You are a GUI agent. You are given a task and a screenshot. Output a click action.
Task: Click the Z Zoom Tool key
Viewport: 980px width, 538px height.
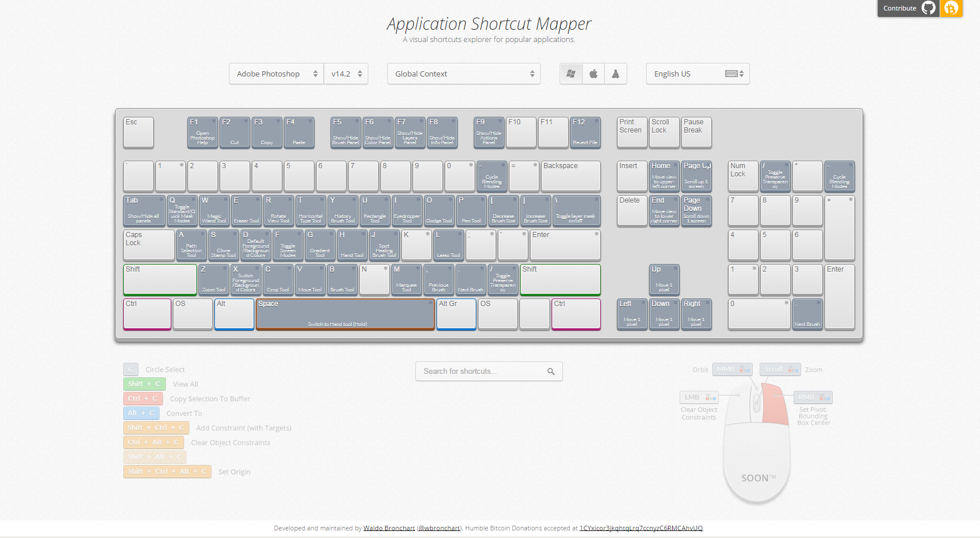coord(214,280)
